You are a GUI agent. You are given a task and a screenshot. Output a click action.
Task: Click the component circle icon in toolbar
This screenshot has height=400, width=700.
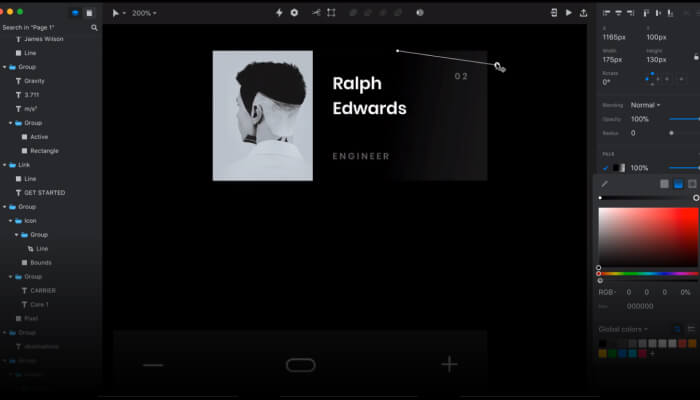pyautogui.click(x=294, y=12)
